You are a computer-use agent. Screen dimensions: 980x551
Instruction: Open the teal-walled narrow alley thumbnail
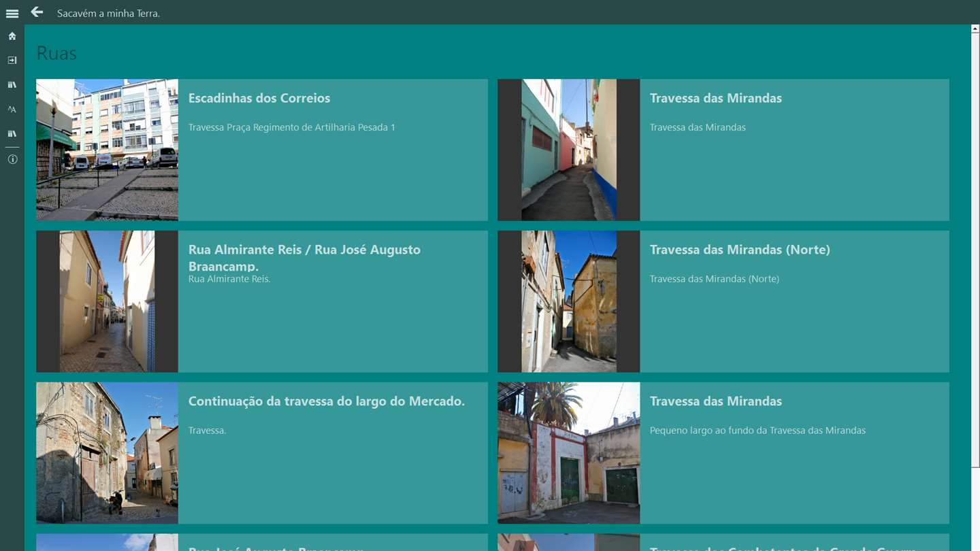(x=569, y=150)
